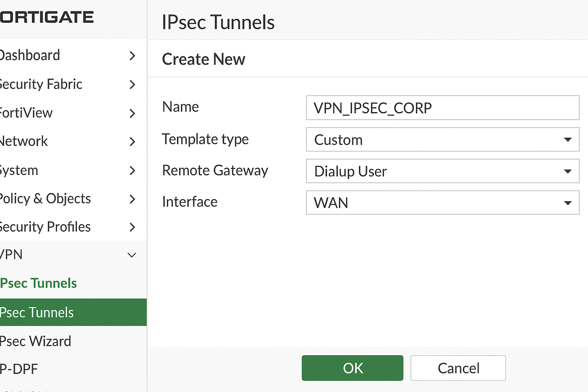Click the chevron arrow next to Dashboard
This screenshot has height=392, width=588.
(132, 56)
